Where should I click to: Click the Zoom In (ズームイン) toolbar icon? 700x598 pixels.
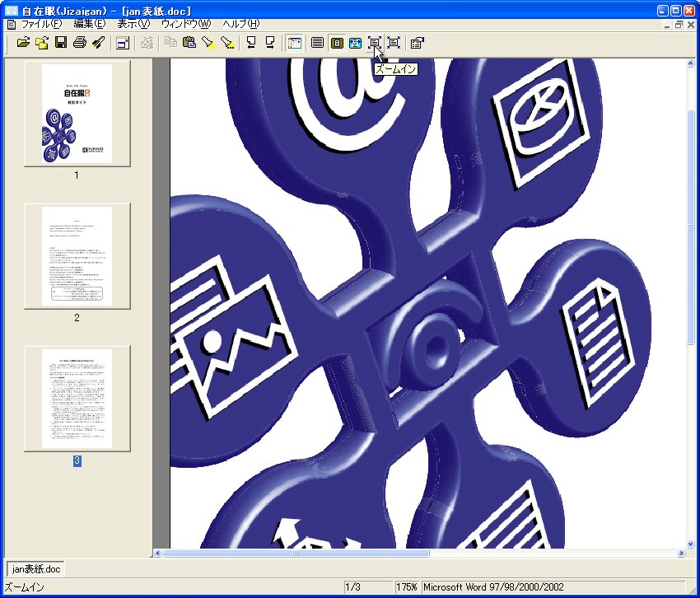pyautogui.click(x=375, y=43)
